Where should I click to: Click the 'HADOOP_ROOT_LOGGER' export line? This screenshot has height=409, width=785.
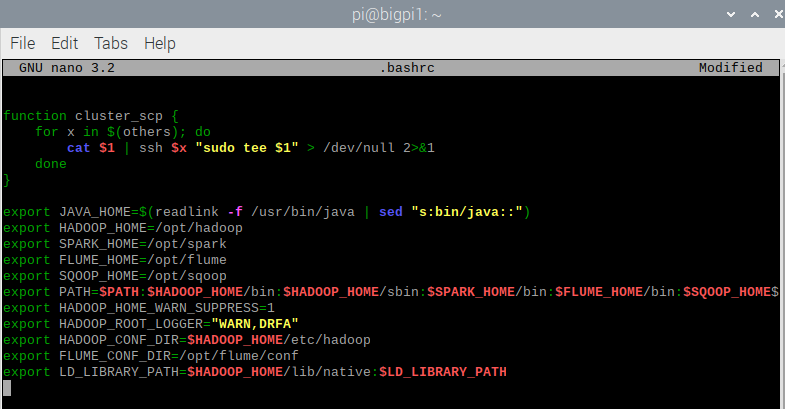[151, 324]
